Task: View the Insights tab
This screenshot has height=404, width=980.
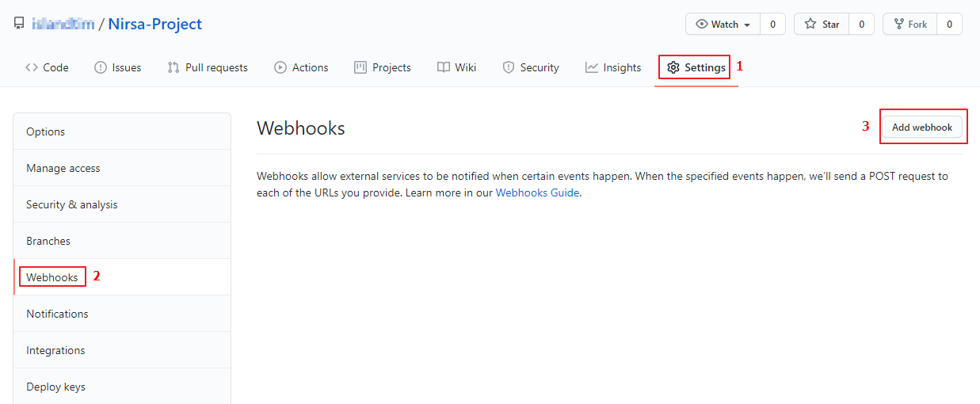Action: pyautogui.click(x=613, y=67)
